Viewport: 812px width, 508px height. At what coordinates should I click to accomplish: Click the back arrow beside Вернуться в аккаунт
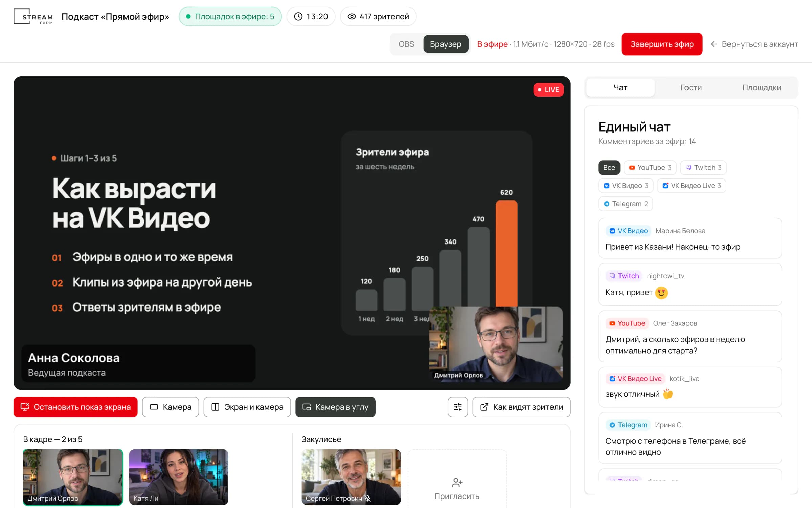point(714,44)
